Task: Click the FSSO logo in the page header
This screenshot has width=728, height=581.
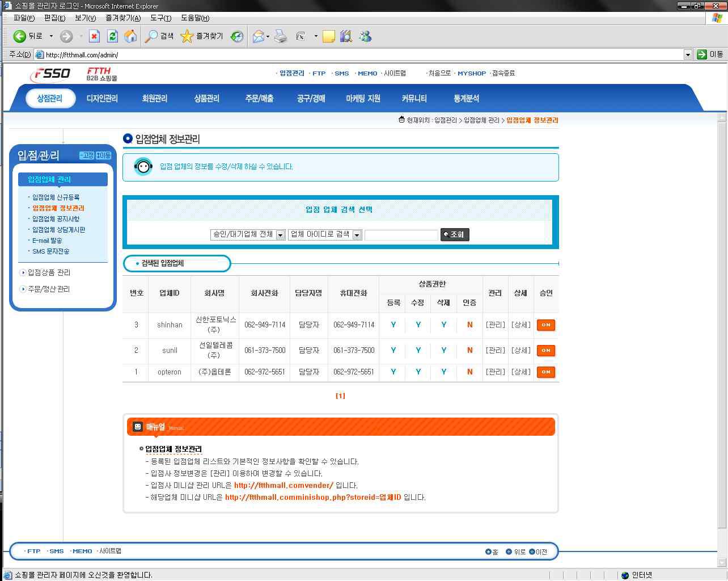Action: point(50,74)
